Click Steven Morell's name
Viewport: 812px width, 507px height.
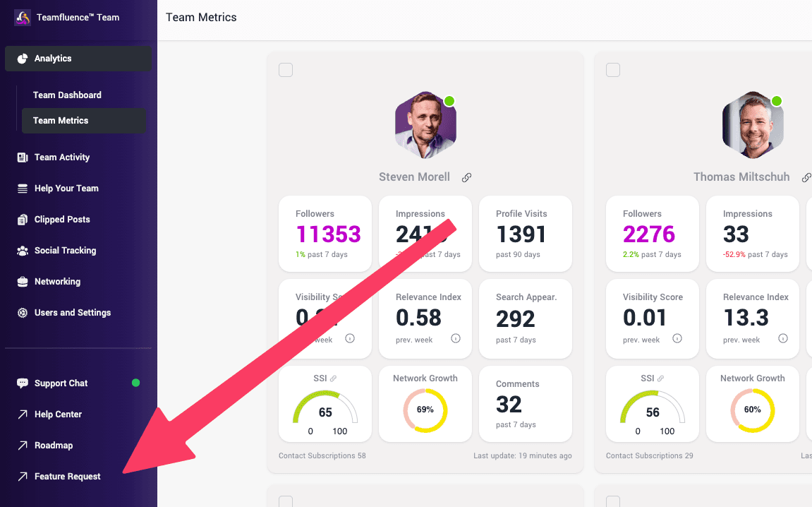pyautogui.click(x=414, y=177)
